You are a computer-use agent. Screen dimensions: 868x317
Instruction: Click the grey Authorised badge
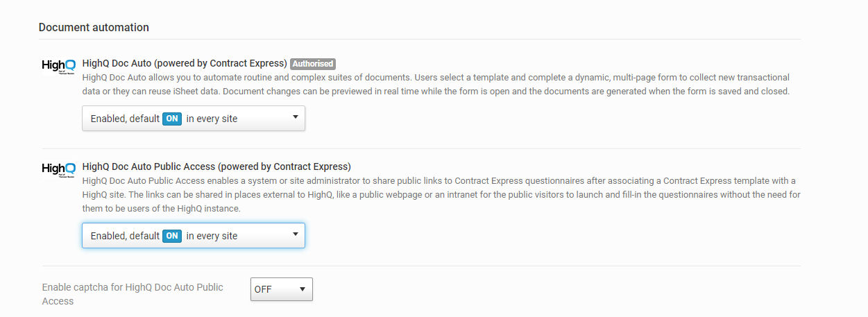coord(312,64)
